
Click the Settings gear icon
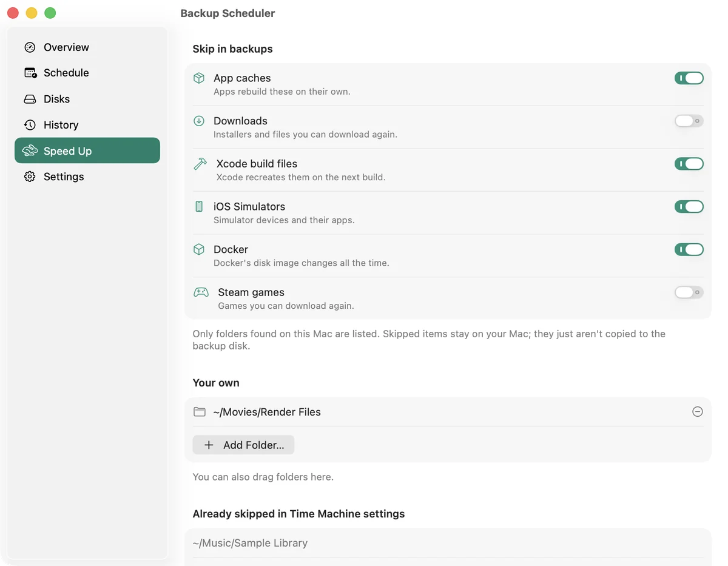30,177
